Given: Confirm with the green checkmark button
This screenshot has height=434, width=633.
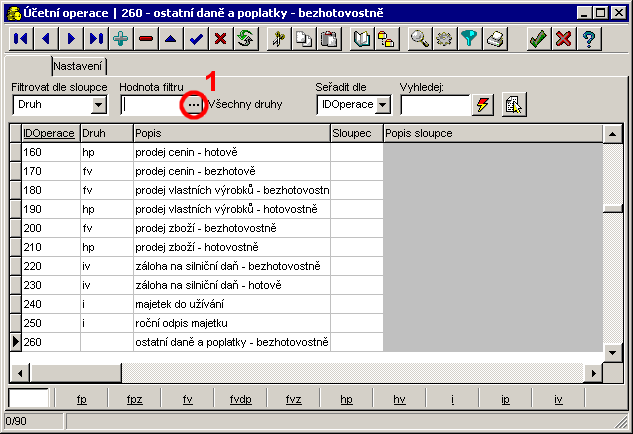Looking at the screenshot, I should pos(538,38).
